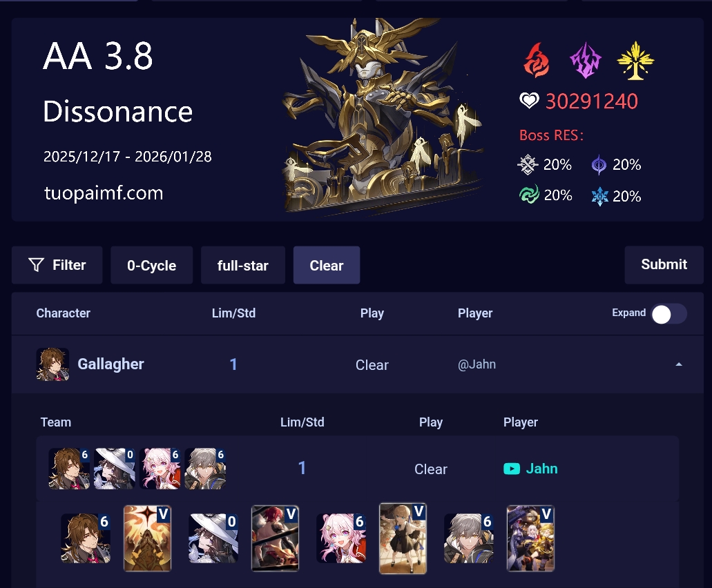Click the purple Lightning weakness element icon
Viewport: 712px width, 588px height.
586,60
